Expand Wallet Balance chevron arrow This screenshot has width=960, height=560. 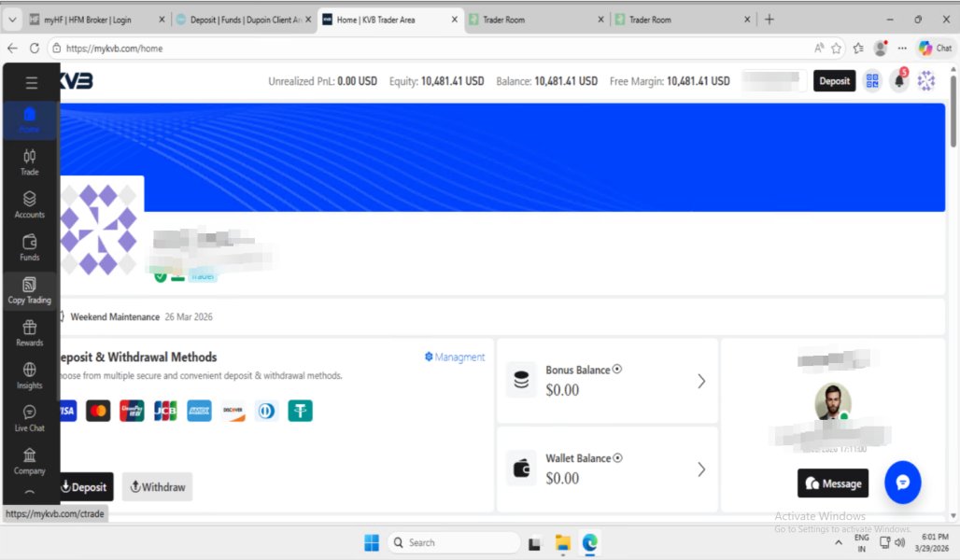point(701,469)
